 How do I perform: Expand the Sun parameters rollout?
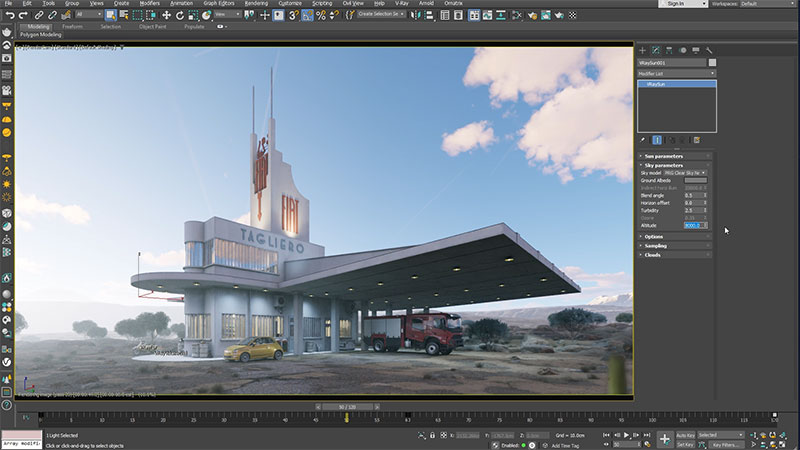pos(664,156)
